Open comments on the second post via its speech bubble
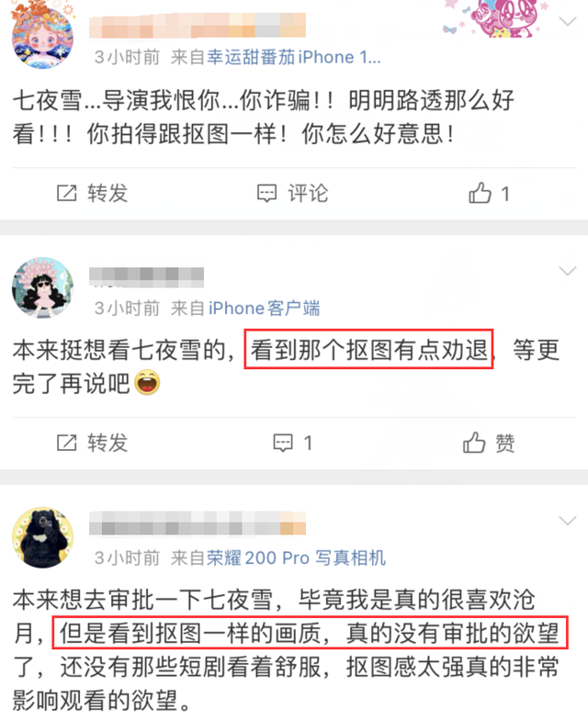The height and width of the screenshot is (720, 588). (283, 443)
